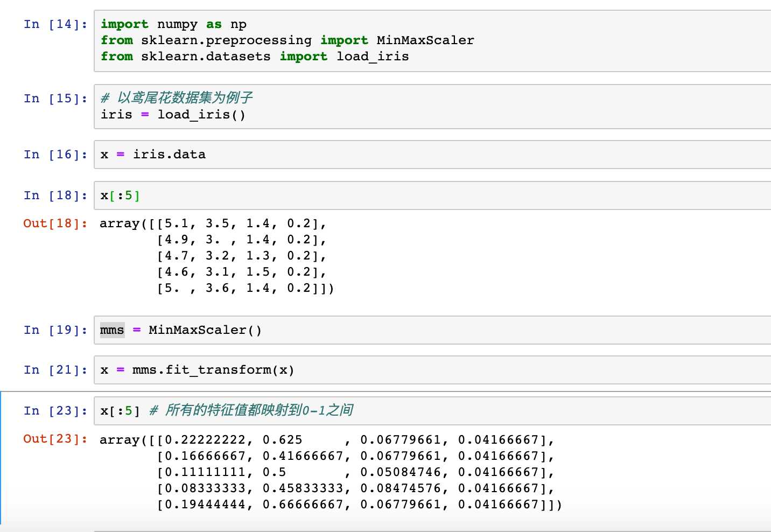Click the In [15]: prompt label

pos(55,99)
